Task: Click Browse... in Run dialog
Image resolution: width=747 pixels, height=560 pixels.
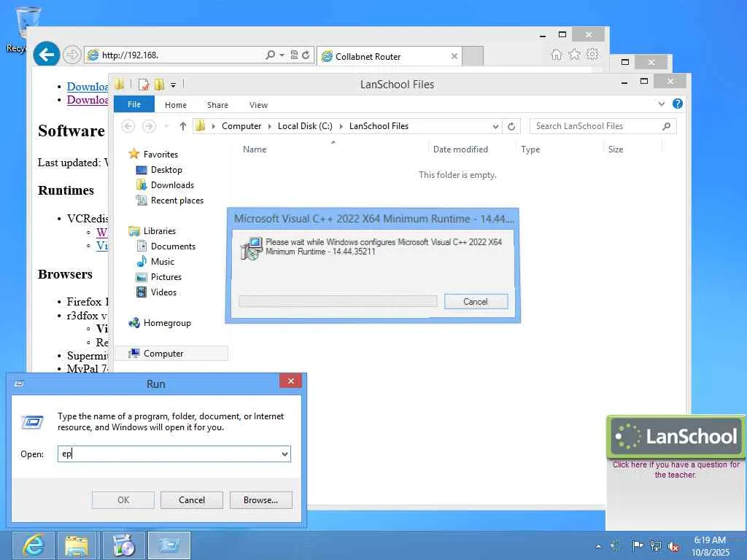Action: 260,500
